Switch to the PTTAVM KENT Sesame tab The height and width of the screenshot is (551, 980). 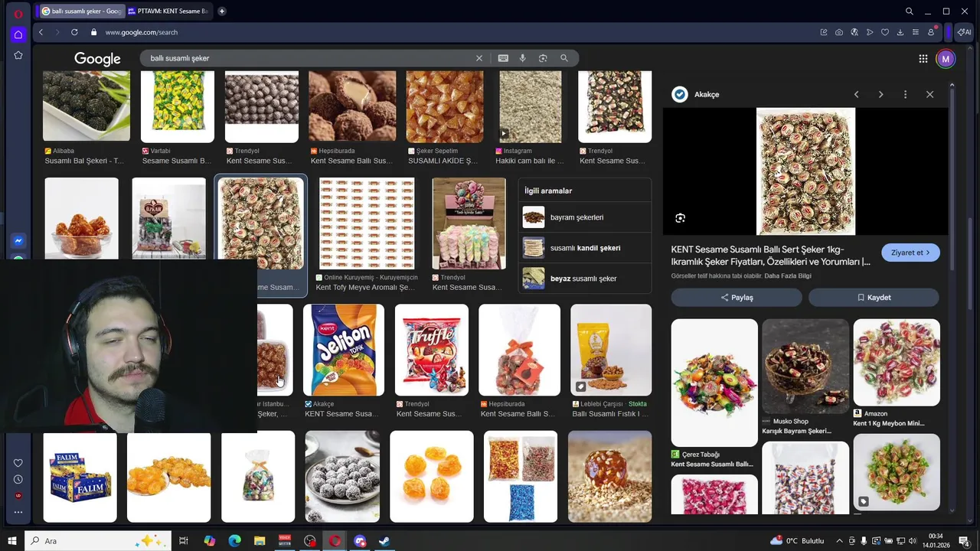point(168,11)
